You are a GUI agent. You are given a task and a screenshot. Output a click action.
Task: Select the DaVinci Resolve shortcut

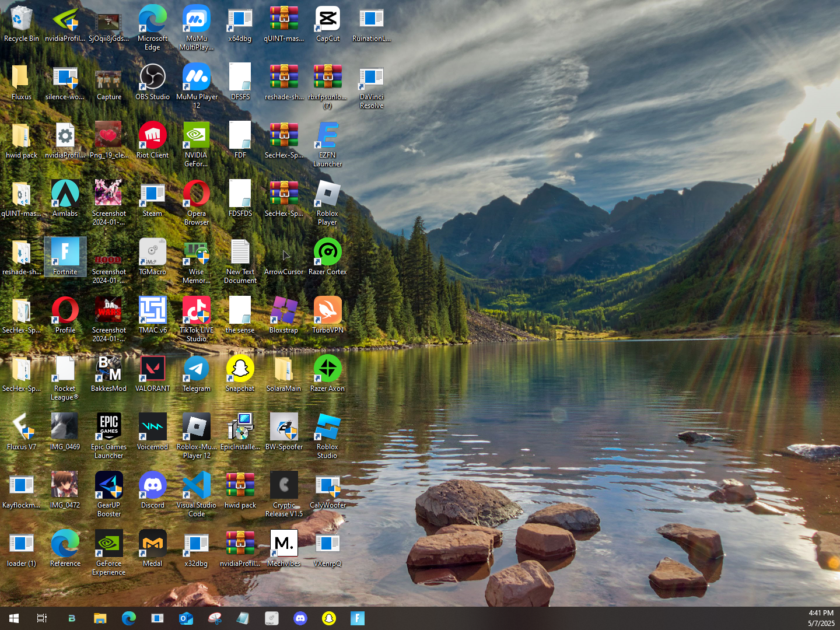pos(372,86)
